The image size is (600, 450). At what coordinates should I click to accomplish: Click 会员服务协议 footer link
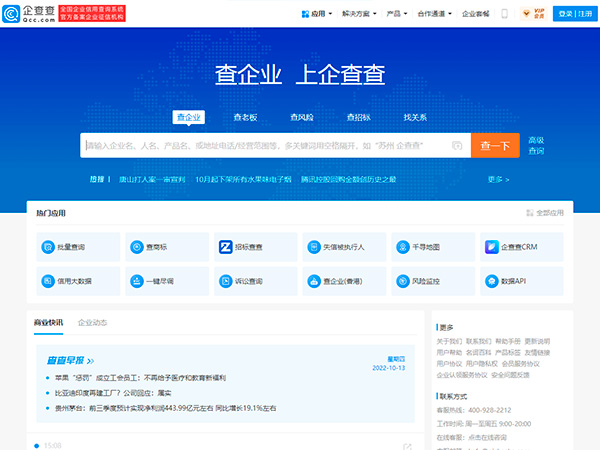(521, 364)
